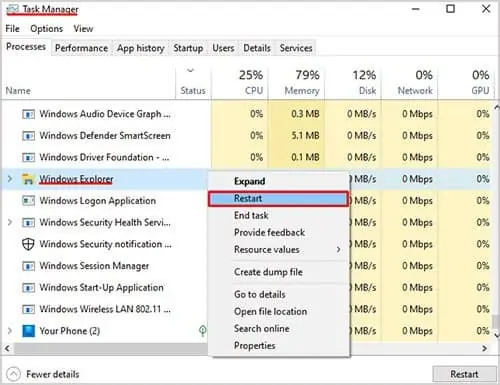Choose End task in the context menu
Screen dimensions: 500x385
coord(279,215)
